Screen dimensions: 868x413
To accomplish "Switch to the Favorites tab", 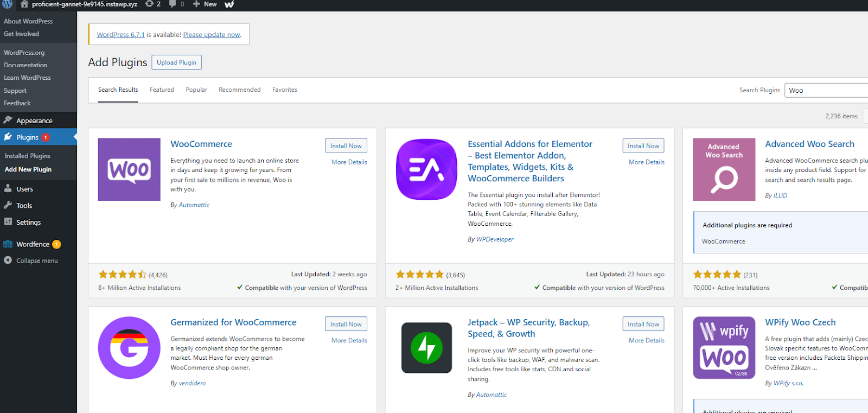I will (285, 90).
